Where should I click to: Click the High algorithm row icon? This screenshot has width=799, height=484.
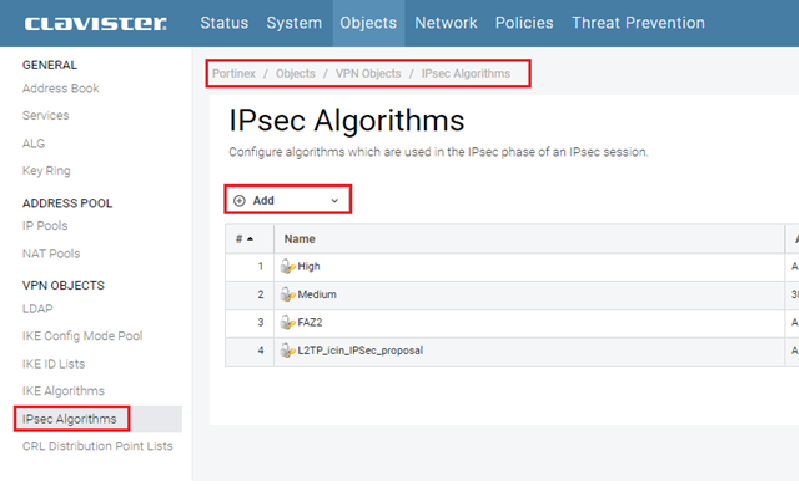[290, 267]
